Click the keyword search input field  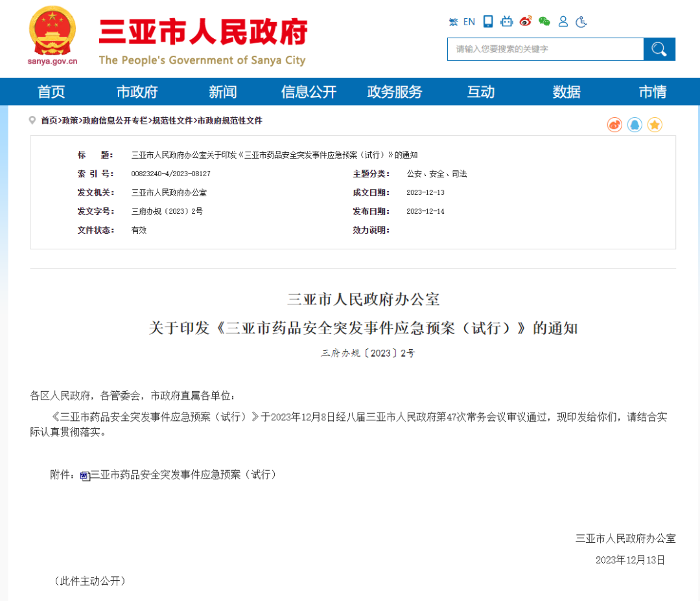545,49
